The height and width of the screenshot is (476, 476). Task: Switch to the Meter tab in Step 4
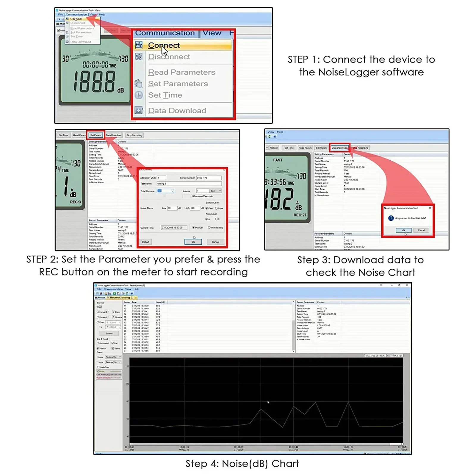pos(100,297)
